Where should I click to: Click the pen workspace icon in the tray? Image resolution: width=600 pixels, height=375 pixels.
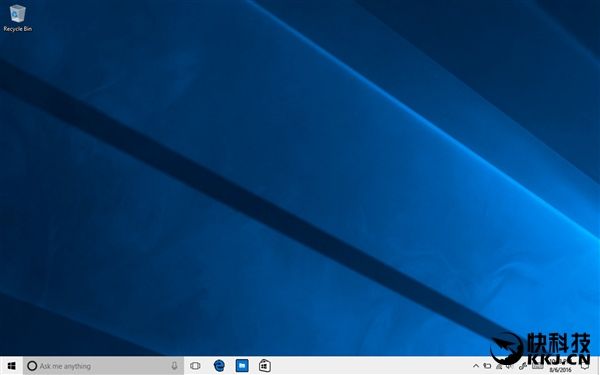click(x=523, y=367)
